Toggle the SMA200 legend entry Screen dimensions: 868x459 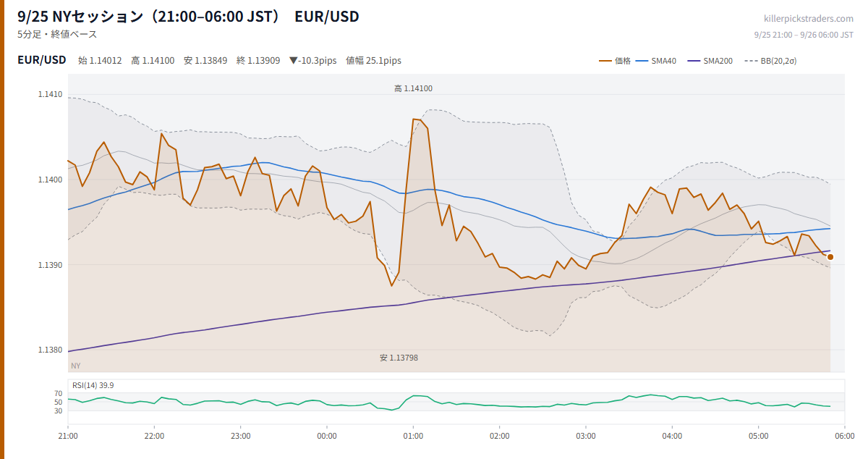point(710,61)
